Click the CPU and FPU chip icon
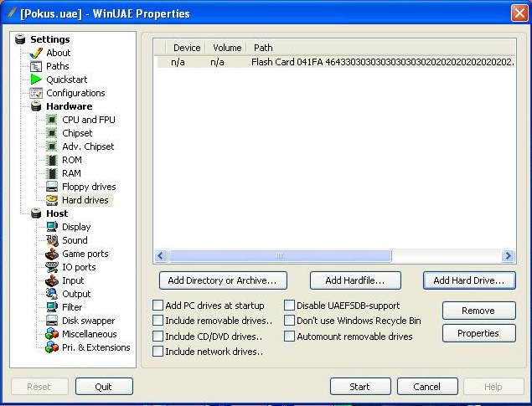Screen dimensions: 532x406 pyautogui.click(x=52, y=120)
